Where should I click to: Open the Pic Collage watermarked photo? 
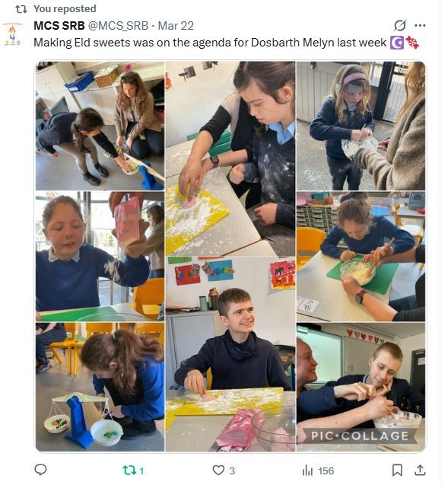pos(361,387)
